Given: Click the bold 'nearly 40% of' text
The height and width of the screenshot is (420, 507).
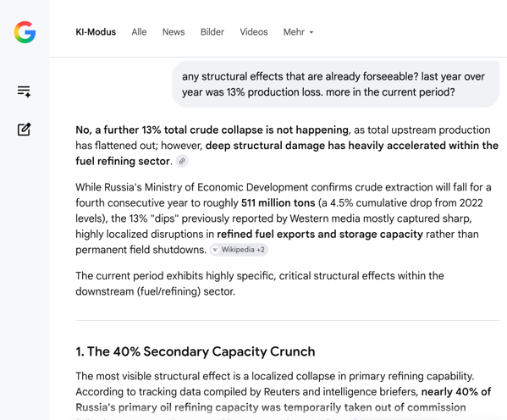Looking at the screenshot, I should (x=456, y=391).
